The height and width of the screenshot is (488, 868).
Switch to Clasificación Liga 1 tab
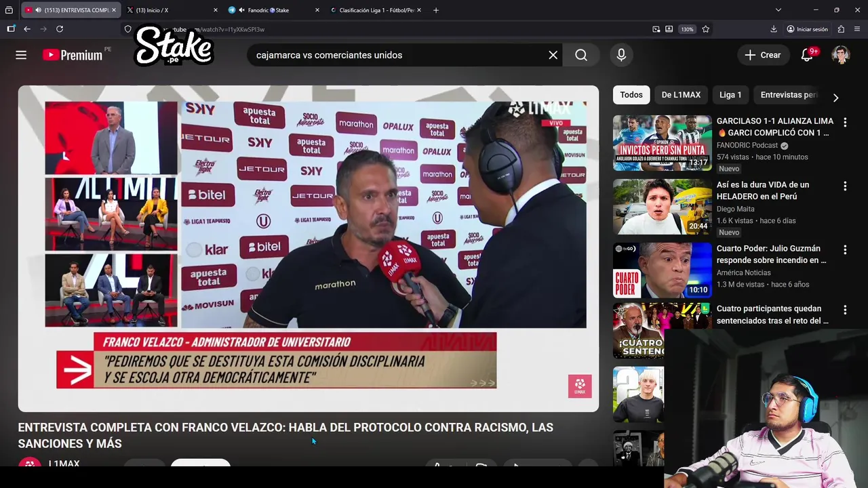375,10
